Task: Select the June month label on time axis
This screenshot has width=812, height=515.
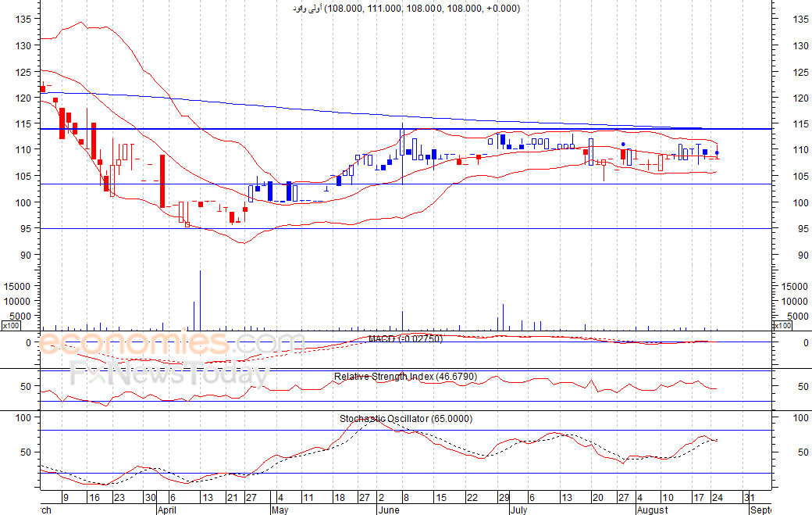Action: pyautogui.click(x=389, y=510)
